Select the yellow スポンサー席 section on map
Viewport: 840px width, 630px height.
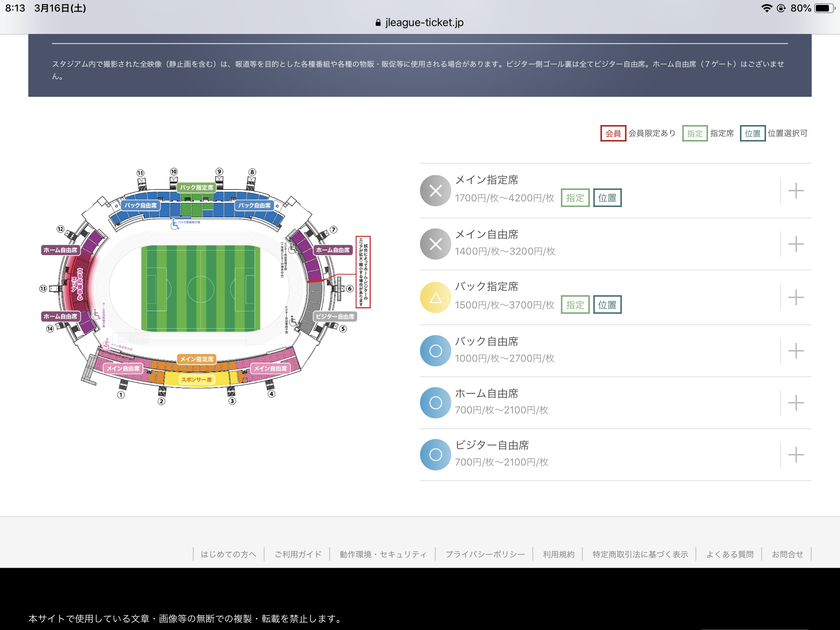click(196, 379)
